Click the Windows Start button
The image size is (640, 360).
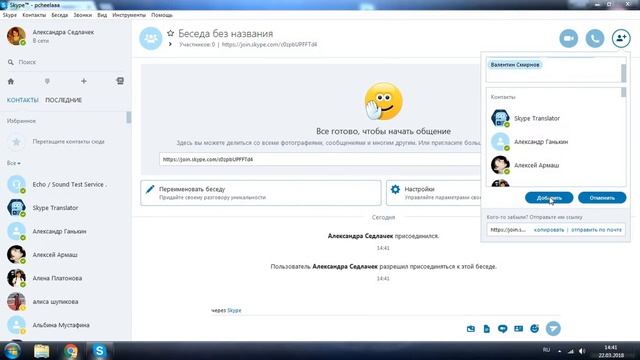[11, 351]
